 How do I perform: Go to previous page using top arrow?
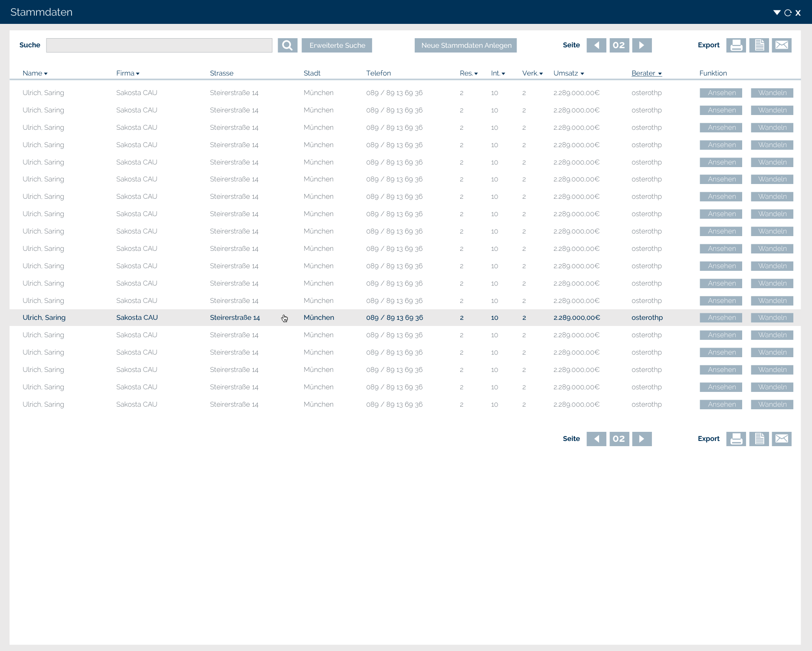[x=596, y=45]
